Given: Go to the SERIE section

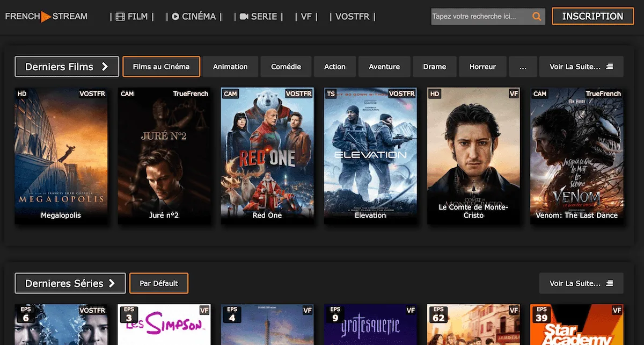Looking at the screenshot, I should tap(258, 17).
